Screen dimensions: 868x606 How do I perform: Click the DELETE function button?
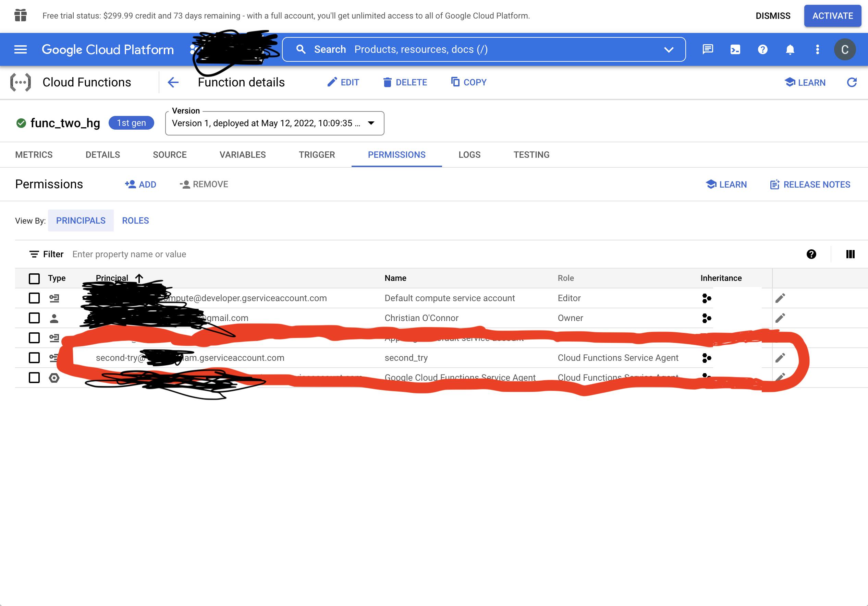[x=405, y=82]
